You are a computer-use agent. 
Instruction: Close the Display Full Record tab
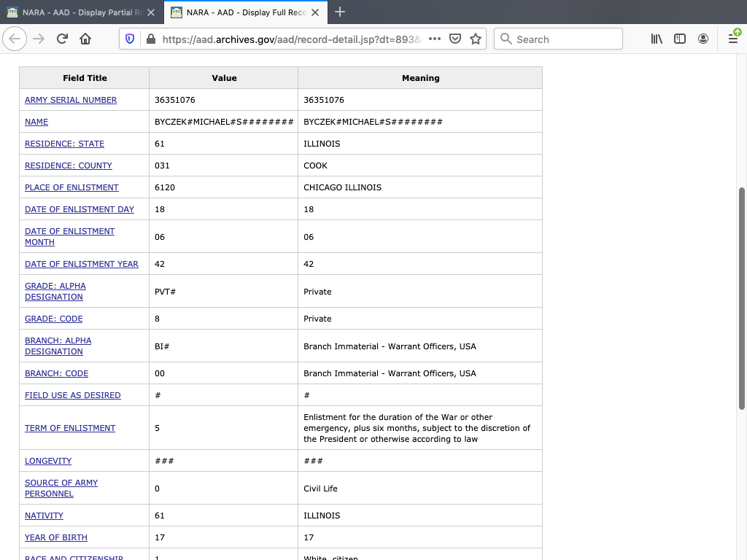(315, 12)
